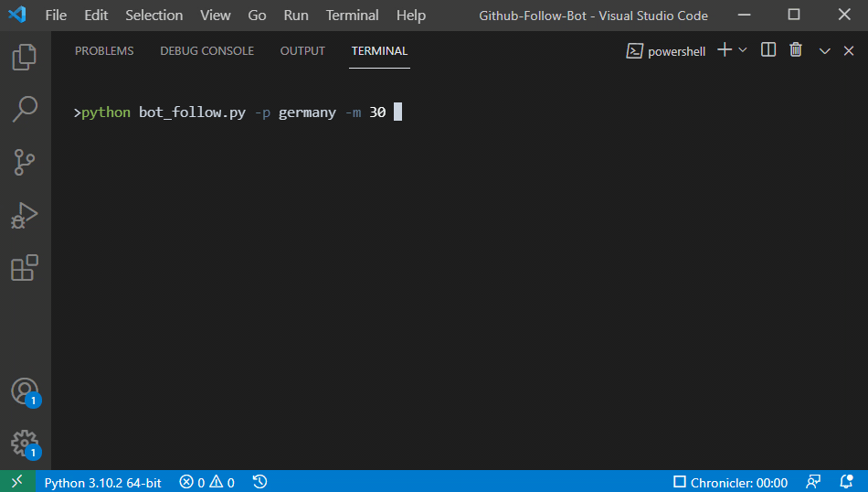Open the Help menu

point(411,15)
